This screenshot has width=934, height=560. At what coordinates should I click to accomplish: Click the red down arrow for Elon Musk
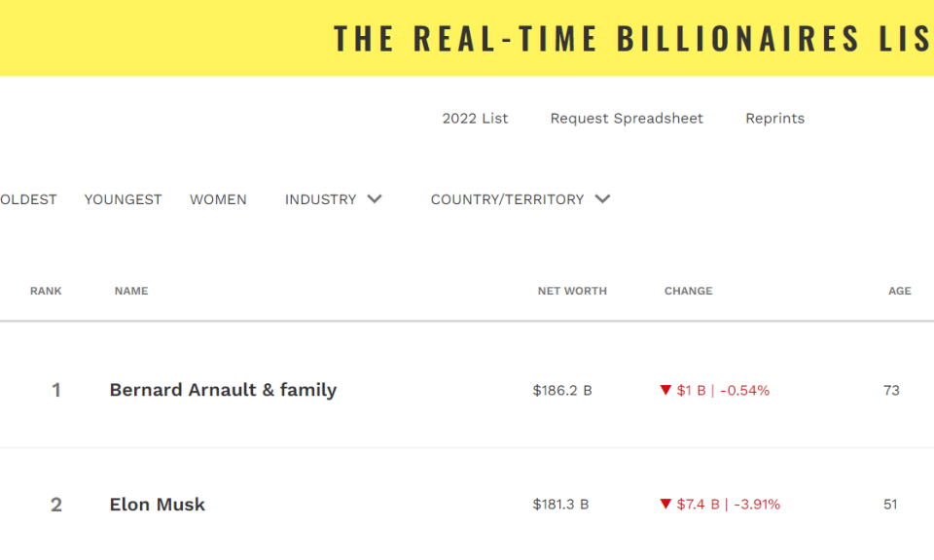tap(665, 504)
